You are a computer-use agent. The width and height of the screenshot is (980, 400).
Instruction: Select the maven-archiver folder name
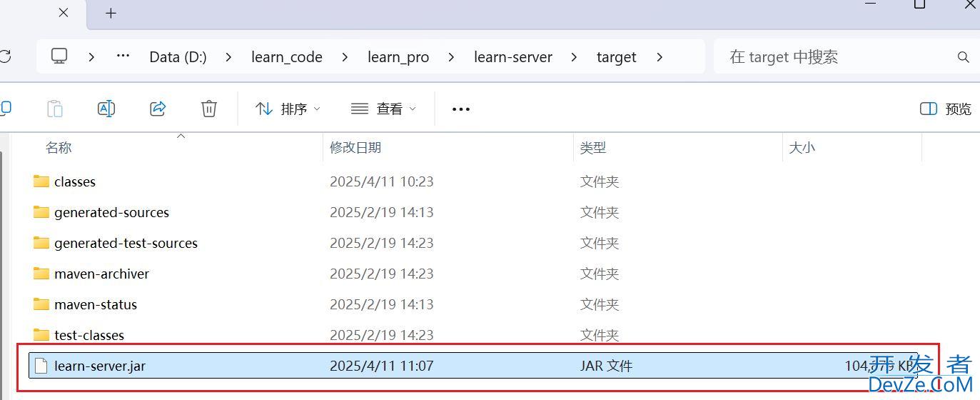102,274
